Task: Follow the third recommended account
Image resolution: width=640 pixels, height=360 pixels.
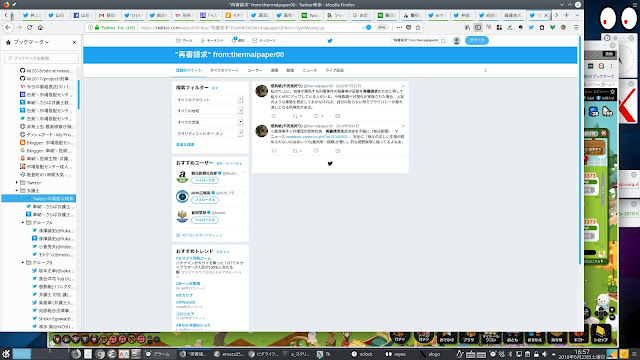Action: click(x=205, y=220)
